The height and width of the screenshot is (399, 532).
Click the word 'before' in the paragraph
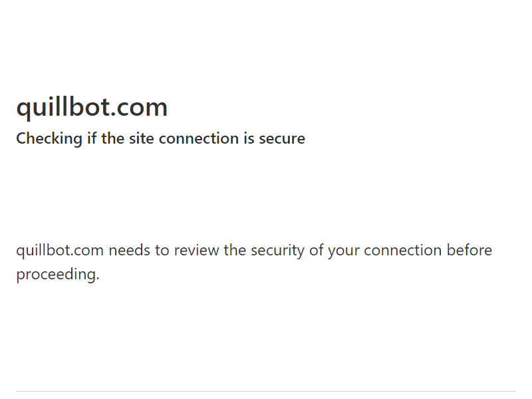pyautogui.click(x=469, y=251)
